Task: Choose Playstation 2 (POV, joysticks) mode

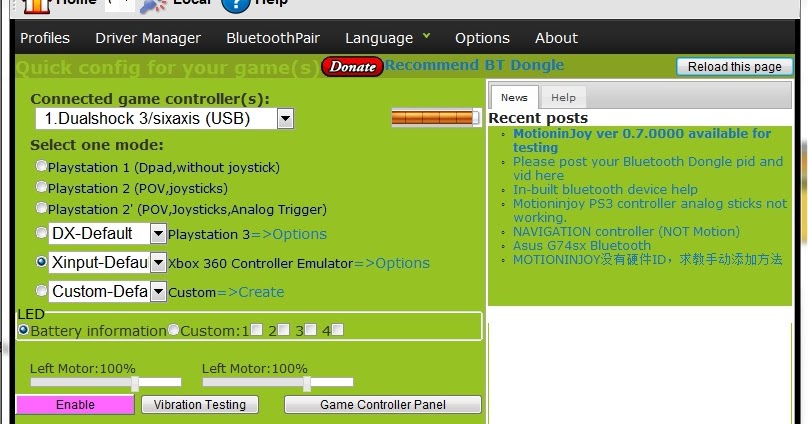Action: 41,187
